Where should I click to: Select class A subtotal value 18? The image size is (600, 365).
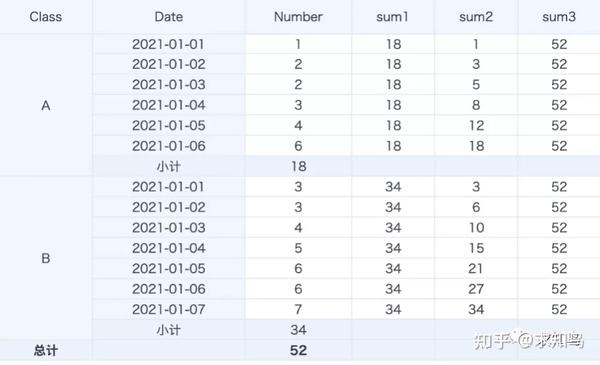pyautogui.click(x=298, y=166)
